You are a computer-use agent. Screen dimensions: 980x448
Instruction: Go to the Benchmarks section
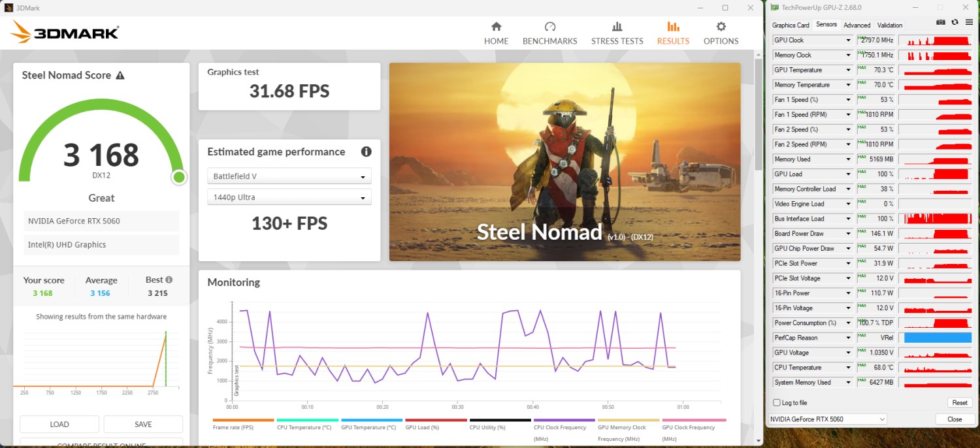(549, 33)
